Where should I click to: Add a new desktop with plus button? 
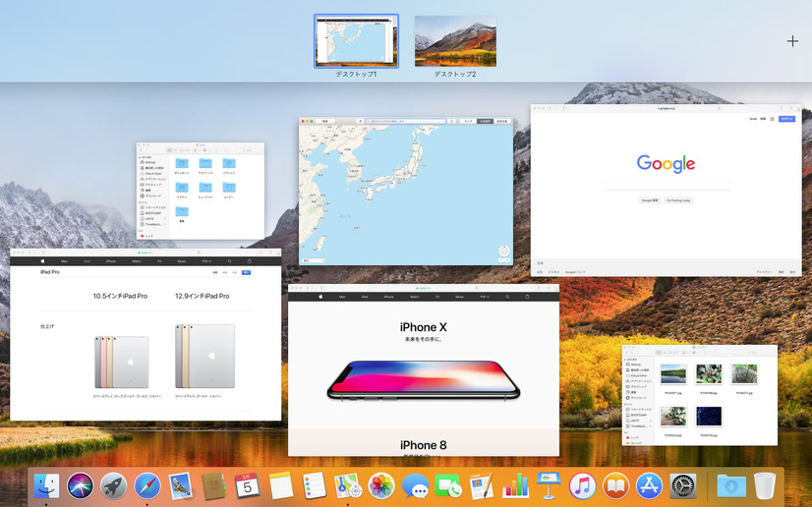[792, 41]
